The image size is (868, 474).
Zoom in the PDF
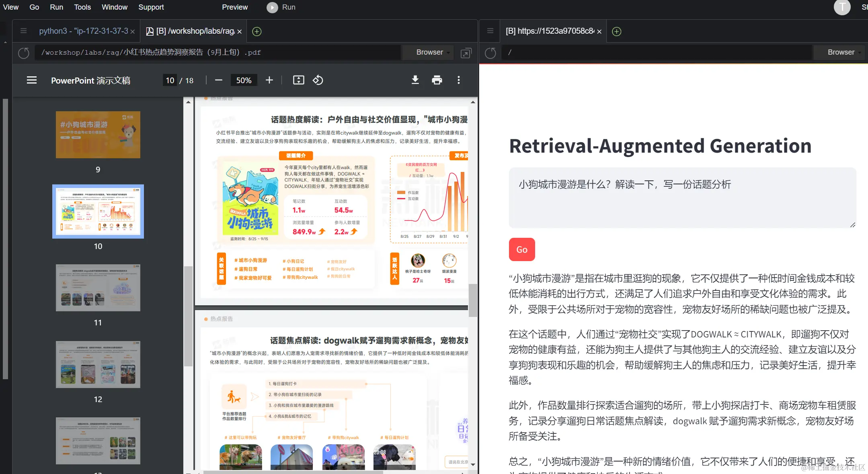click(269, 80)
